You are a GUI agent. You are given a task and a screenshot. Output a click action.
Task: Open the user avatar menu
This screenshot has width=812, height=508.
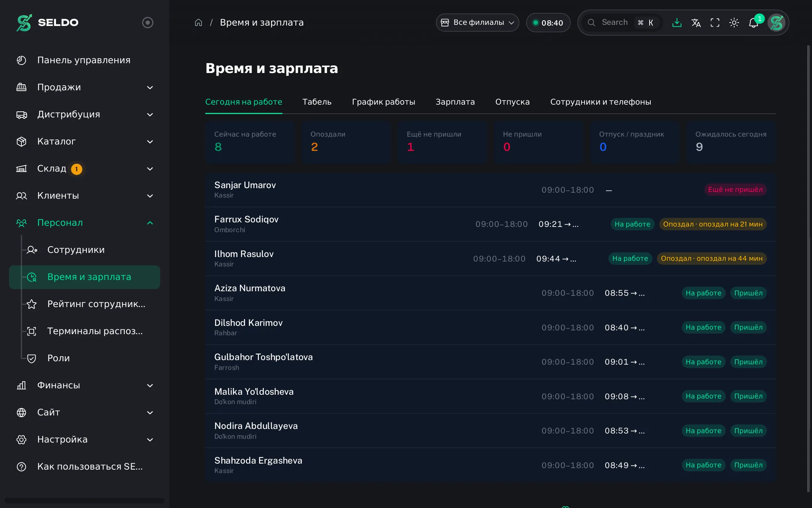[776, 23]
